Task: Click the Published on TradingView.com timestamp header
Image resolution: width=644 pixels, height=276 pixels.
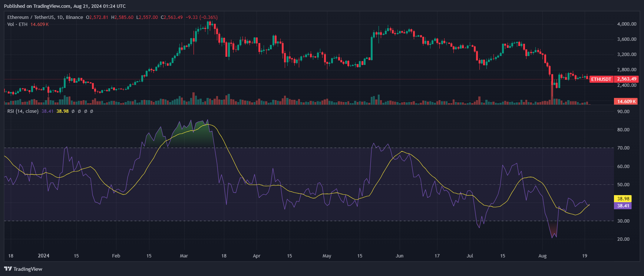Action: [x=65, y=6]
